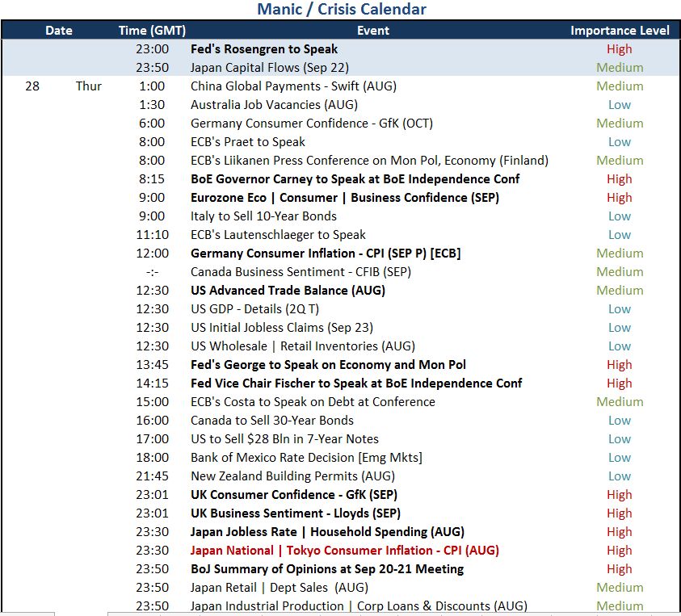Click 'Japan Retail | Dept Sales (AUG)' event
681x616 pixels.
click(x=280, y=588)
